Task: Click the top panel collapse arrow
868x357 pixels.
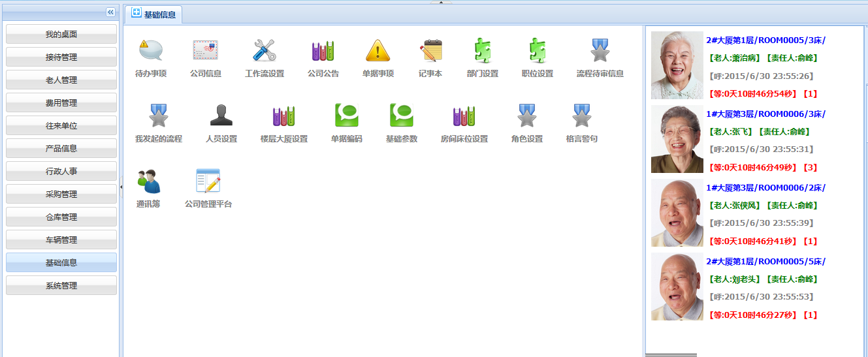Action: point(441,2)
